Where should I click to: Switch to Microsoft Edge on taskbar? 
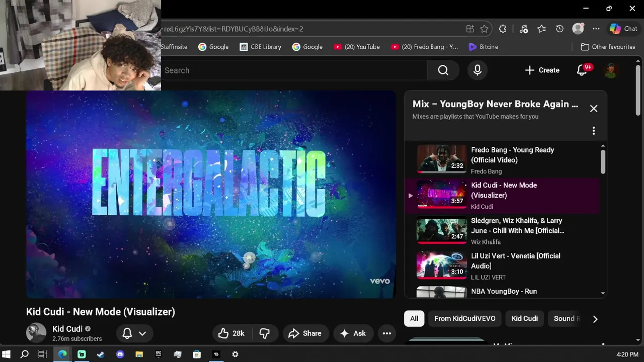pos(62,354)
